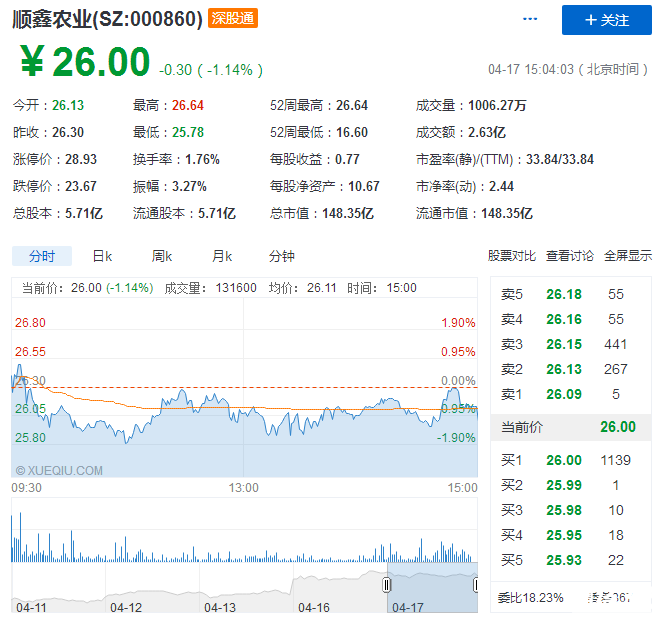Switch to the 分时 chart tab

(x=42, y=256)
